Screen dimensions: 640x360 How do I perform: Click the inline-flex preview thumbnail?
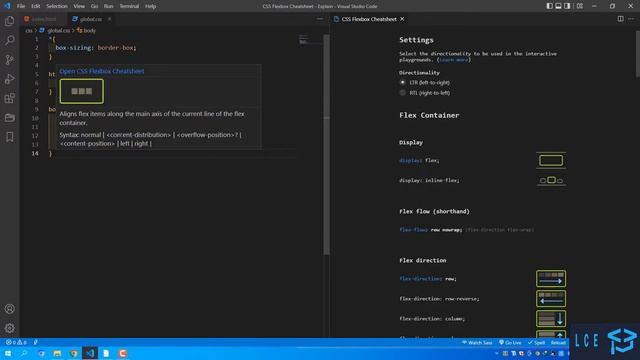[551, 180]
